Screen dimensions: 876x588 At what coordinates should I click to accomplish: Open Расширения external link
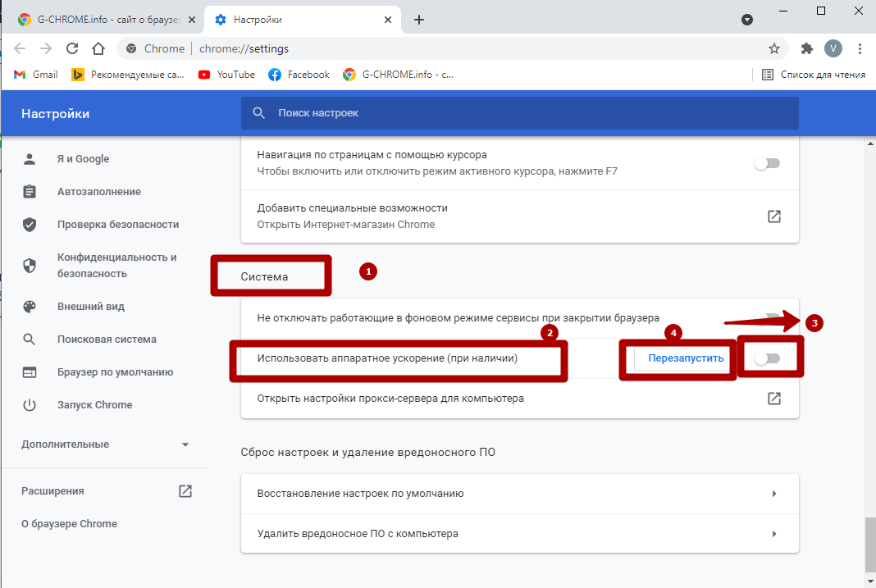coord(185,491)
